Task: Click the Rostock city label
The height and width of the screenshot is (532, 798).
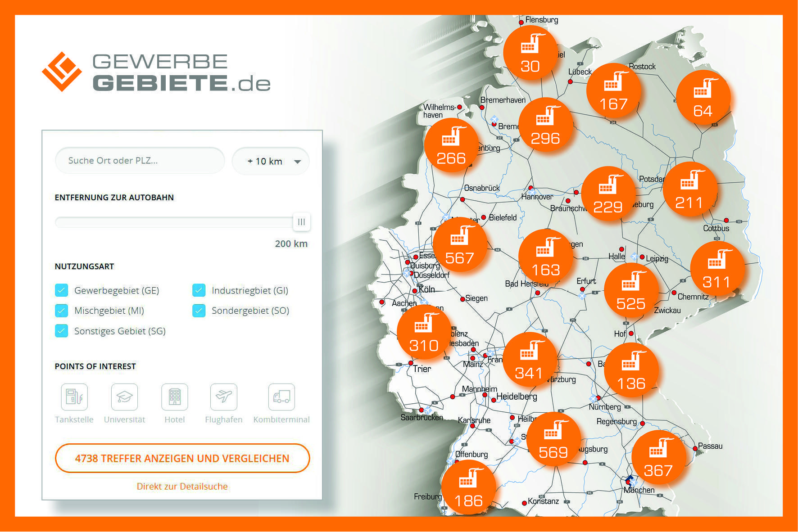Action: pyautogui.click(x=642, y=67)
